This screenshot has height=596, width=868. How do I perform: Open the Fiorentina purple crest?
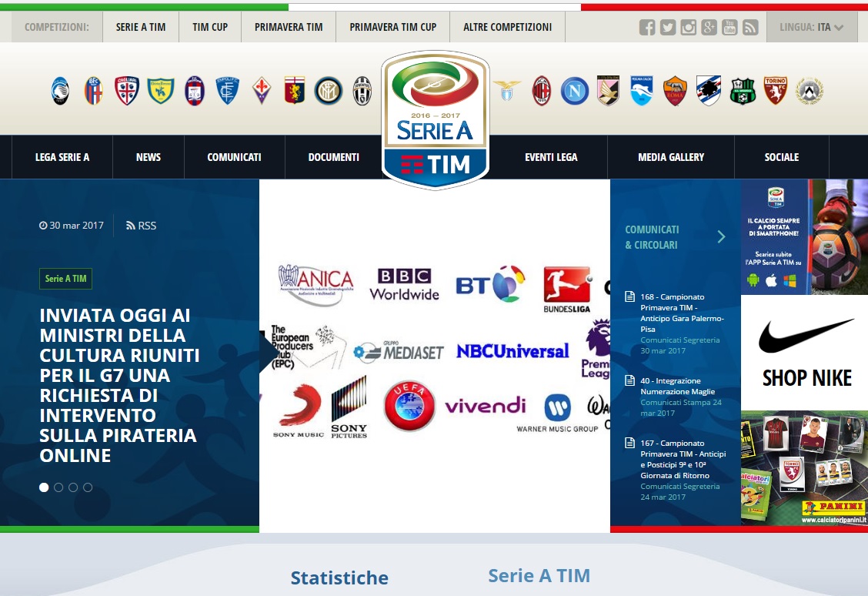pyautogui.click(x=262, y=91)
